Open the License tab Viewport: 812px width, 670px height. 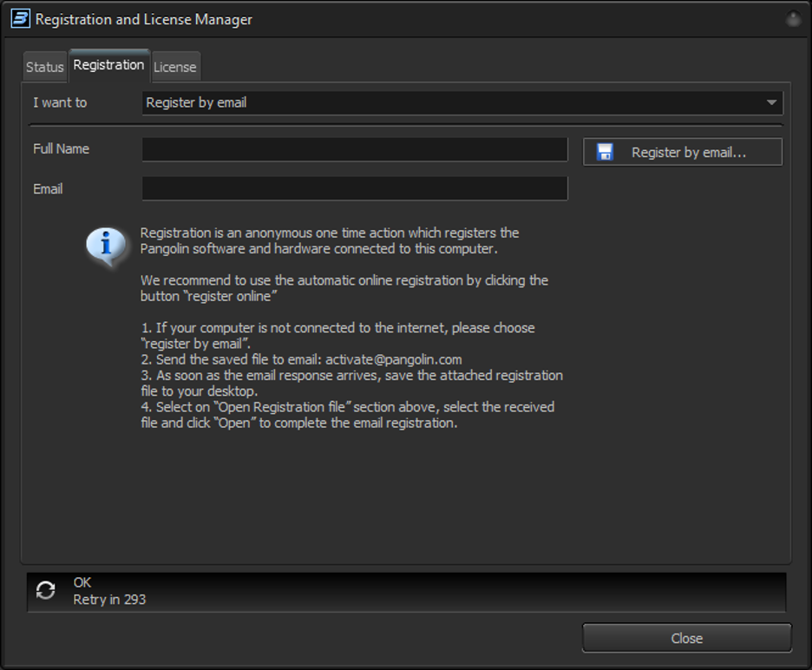click(175, 67)
